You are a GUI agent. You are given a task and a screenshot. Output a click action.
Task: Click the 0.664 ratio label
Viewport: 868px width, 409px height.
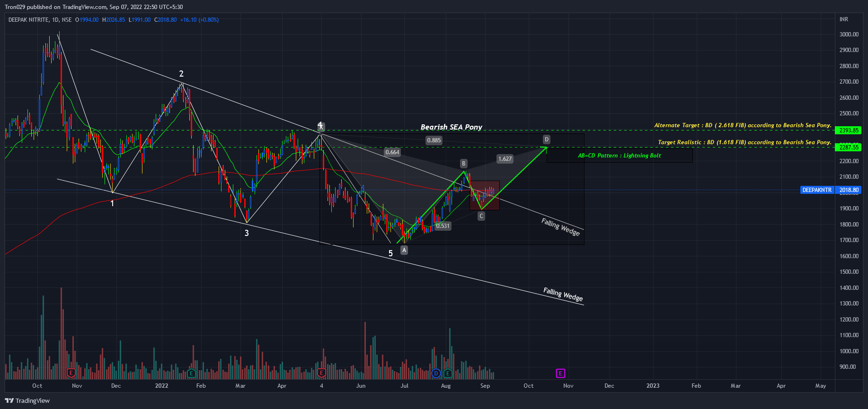[392, 152]
